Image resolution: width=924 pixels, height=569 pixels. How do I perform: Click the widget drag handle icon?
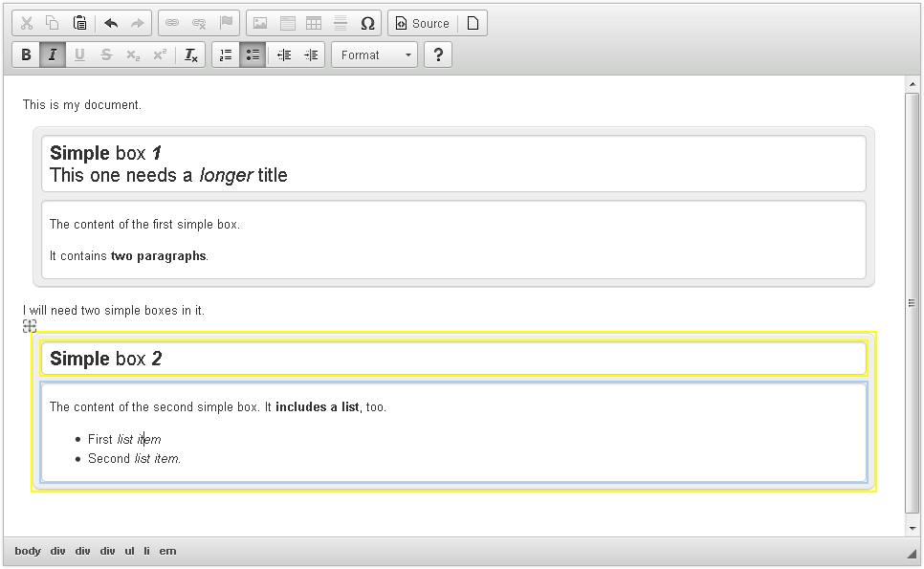click(x=30, y=326)
